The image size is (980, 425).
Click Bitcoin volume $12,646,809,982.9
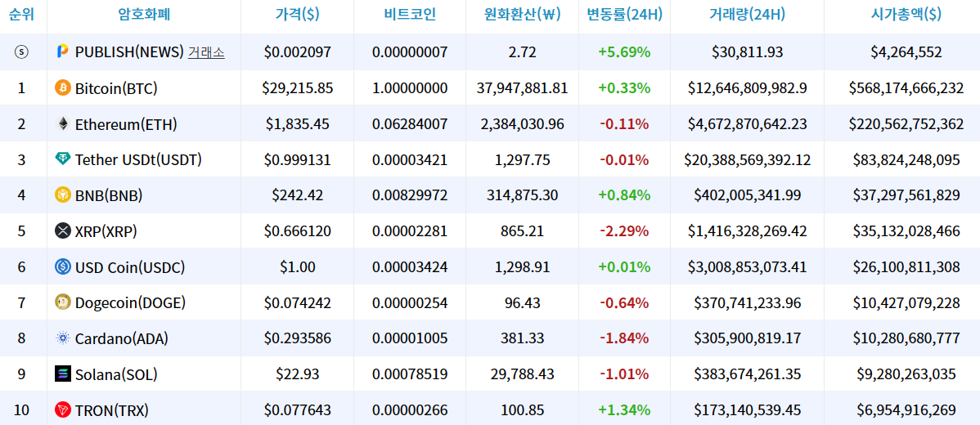[748, 88]
